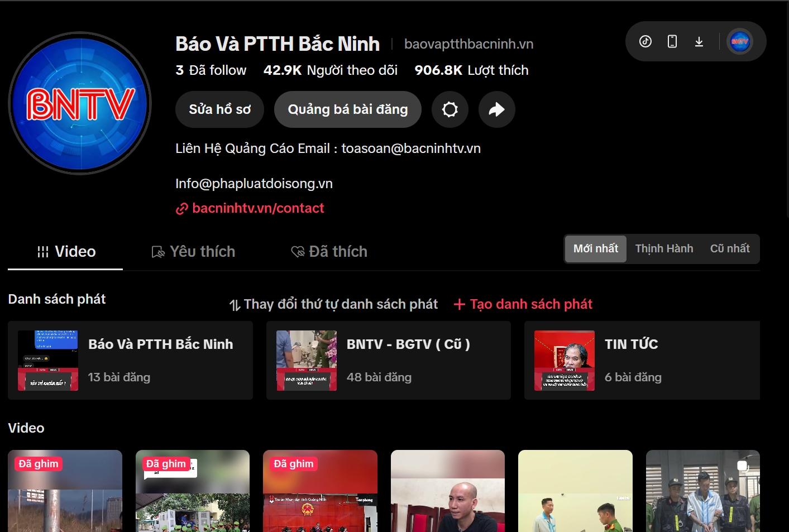The height and width of the screenshot is (532, 789).
Task: Open the BNTV - BGTV ( Cũ ) playlist
Action: point(389,360)
